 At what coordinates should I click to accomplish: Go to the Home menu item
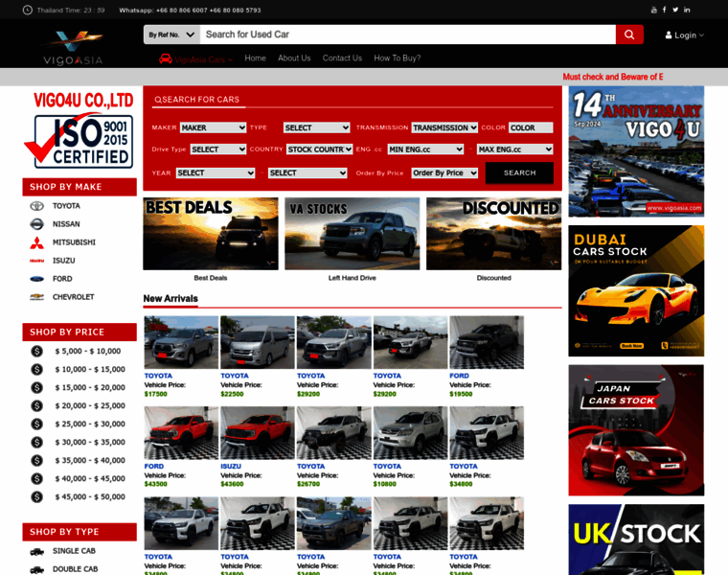pos(256,58)
